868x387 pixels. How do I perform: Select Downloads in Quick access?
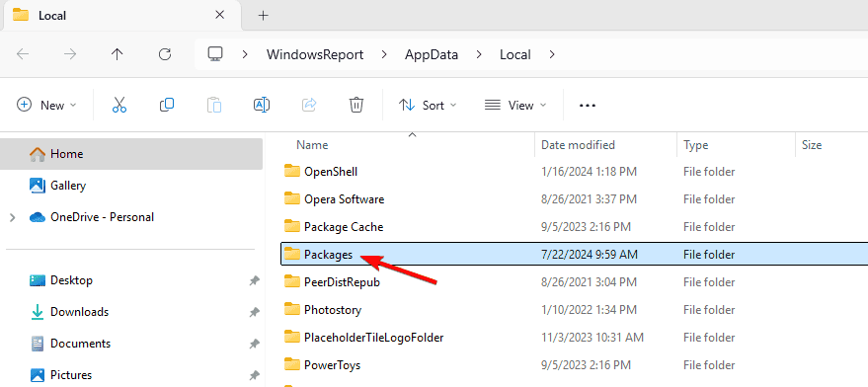pyautogui.click(x=79, y=312)
